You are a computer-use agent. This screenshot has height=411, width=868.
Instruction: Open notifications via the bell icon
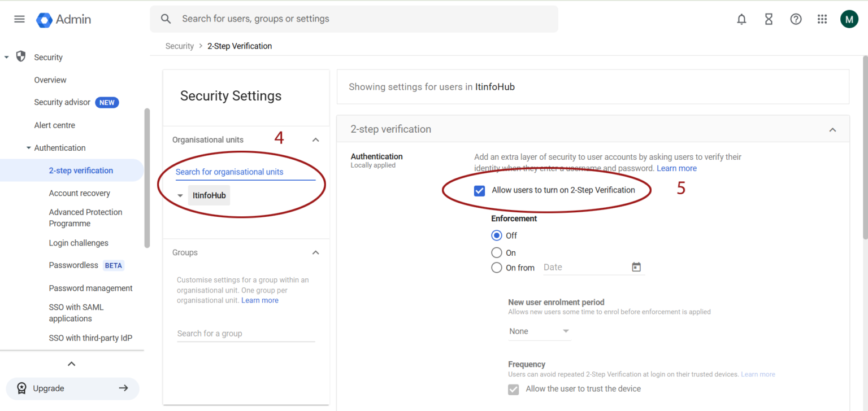coord(741,19)
